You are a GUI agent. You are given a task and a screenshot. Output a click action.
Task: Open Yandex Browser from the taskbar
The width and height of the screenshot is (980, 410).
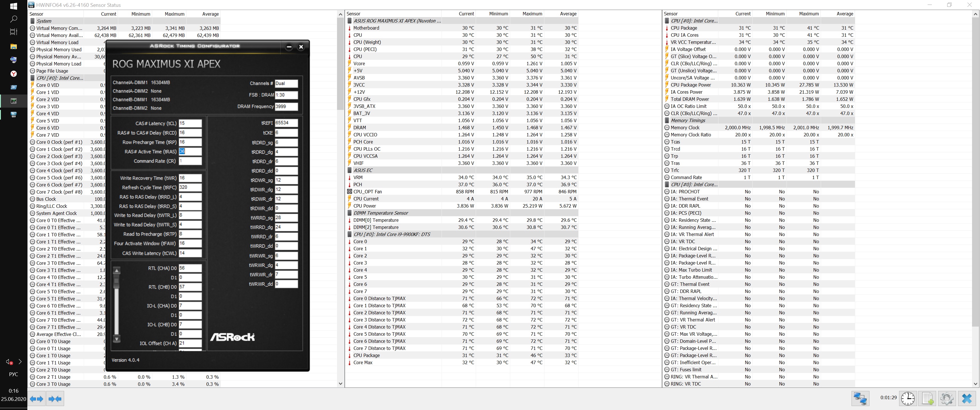pyautogui.click(x=13, y=74)
